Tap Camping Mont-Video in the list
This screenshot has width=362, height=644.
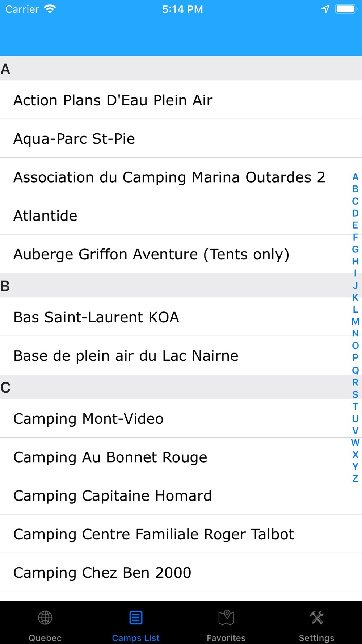(89, 419)
